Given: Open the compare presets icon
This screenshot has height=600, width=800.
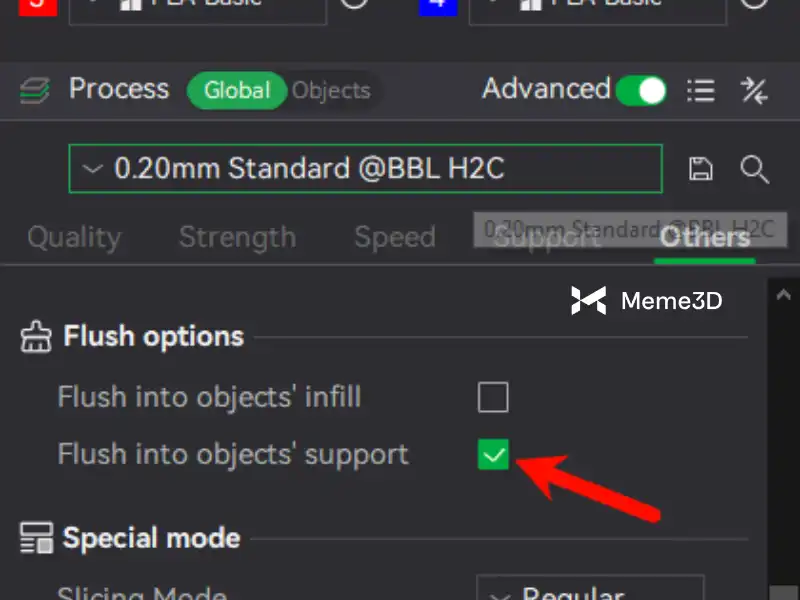Looking at the screenshot, I should pos(754,91).
